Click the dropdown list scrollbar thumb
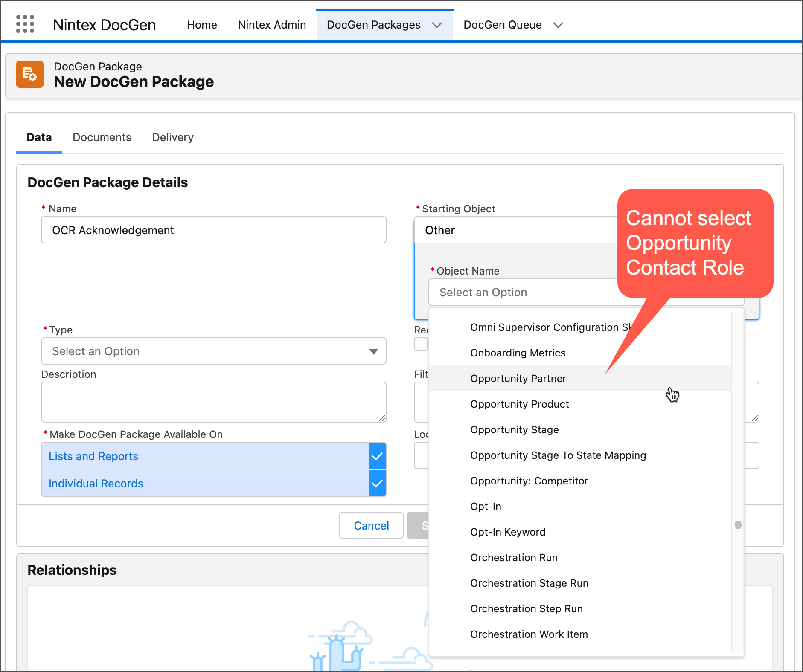This screenshot has width=803, height=672. point(738,524)
